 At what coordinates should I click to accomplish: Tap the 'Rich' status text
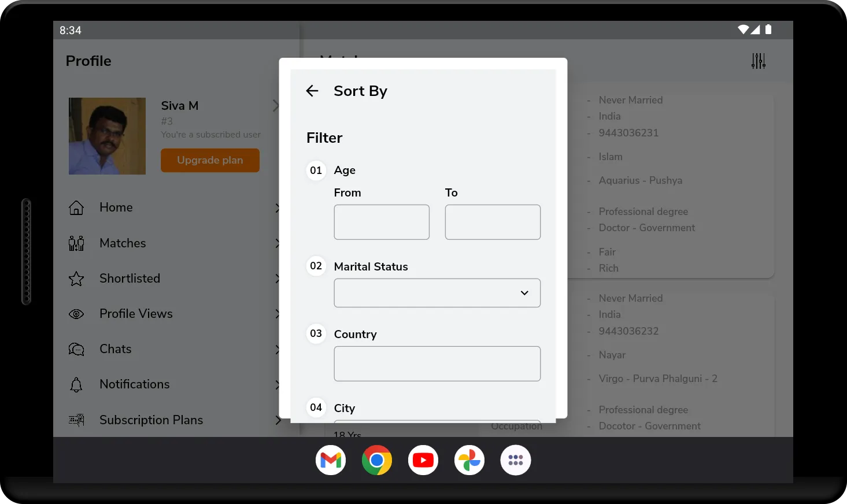click(609, 268)
